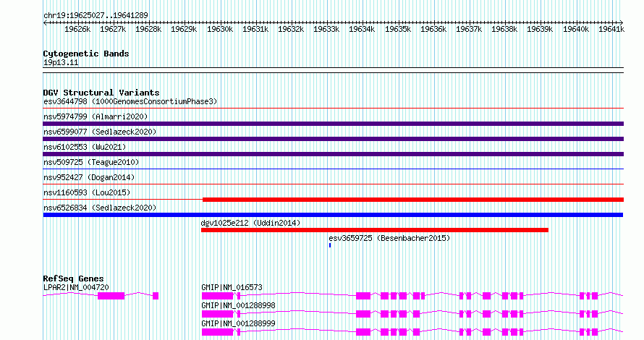Image resolution: width=644 pixels, height=340 pixels.
Task: Select the GMIP|NM_001288998 transcript label
Action: 238,305
